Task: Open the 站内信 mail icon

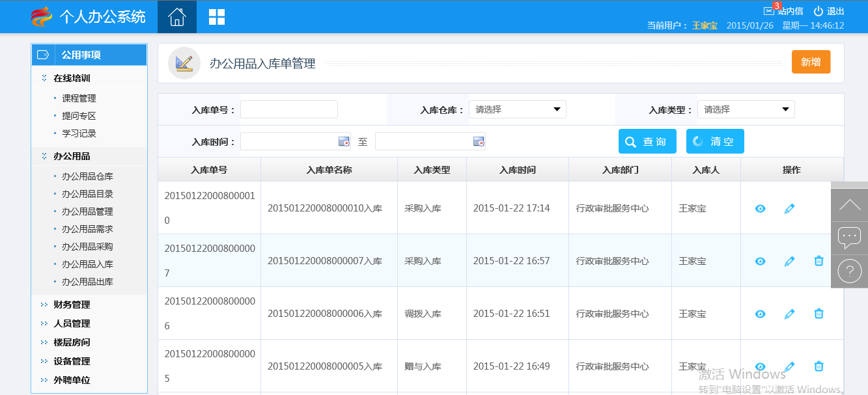Action: pyautogui.click(x=769, y=11)
